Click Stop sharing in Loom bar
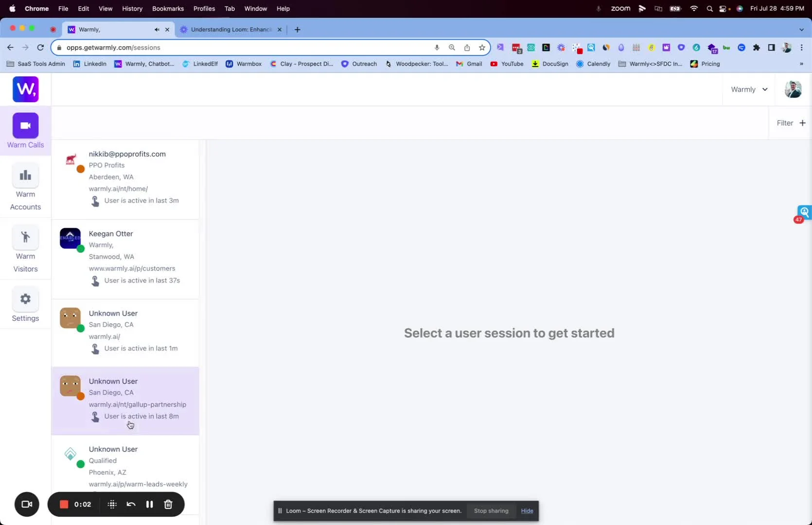Screen dimensions: 812x525 (491, 511)
